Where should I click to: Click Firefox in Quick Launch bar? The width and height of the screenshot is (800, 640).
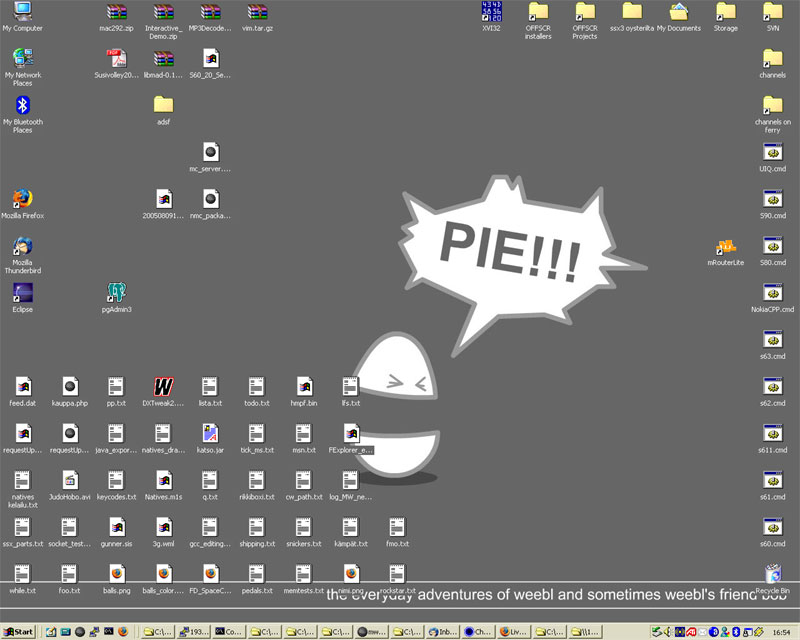[123, 632]
